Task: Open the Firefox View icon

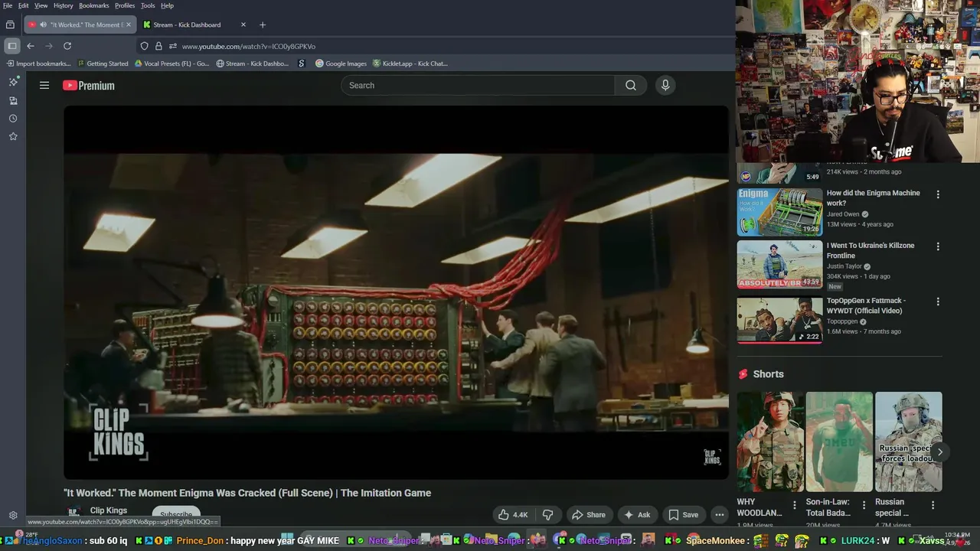Action: click(x=10, y=24)
